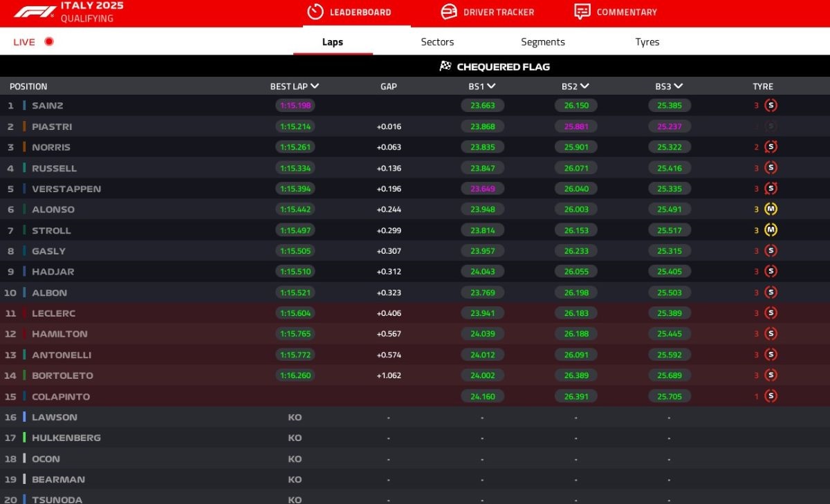
Task: Open the BS3 column dropdown
Action: [x=679, y=86]
